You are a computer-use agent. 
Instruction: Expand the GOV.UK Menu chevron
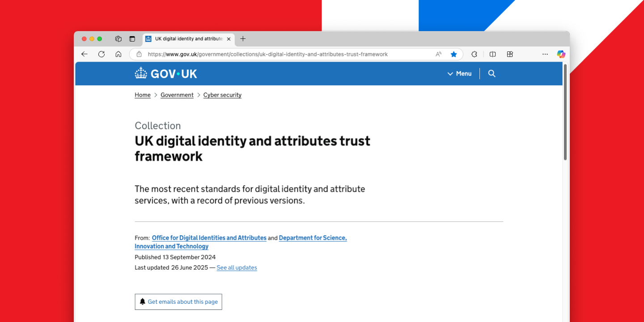click(x=450, y=73)
